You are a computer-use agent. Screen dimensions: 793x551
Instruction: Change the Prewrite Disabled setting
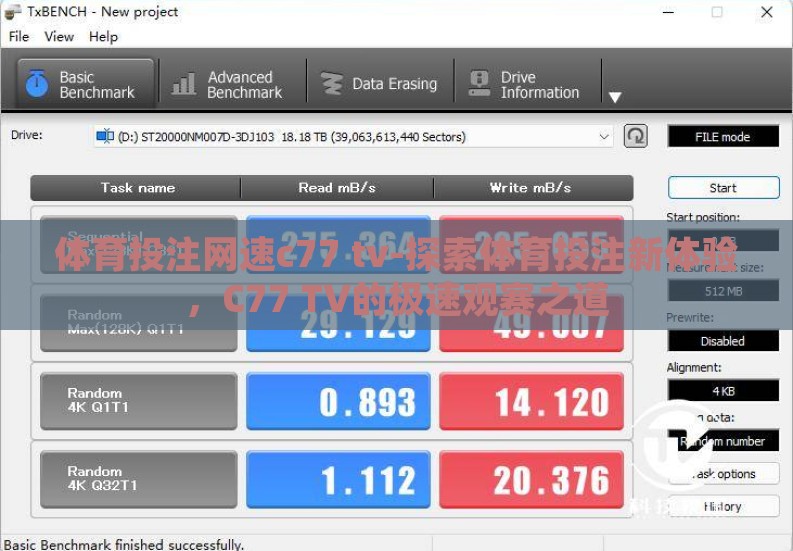pos(723,341)
